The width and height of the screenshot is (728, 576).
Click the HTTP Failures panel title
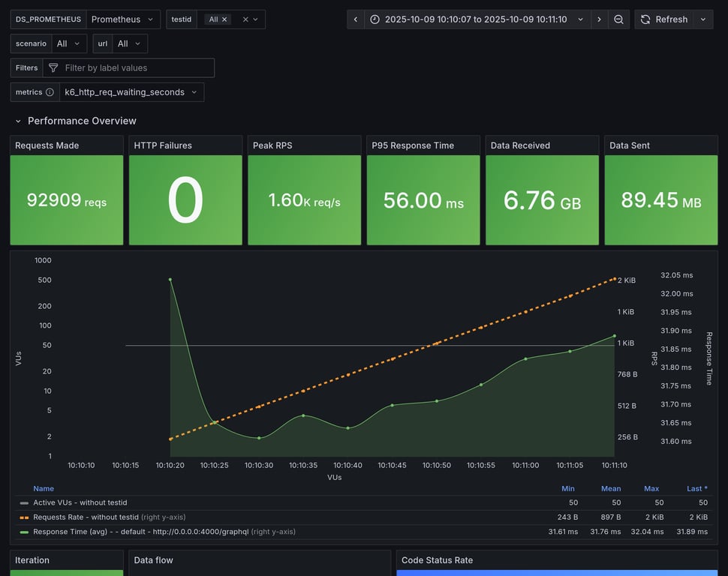click(163, 145)
